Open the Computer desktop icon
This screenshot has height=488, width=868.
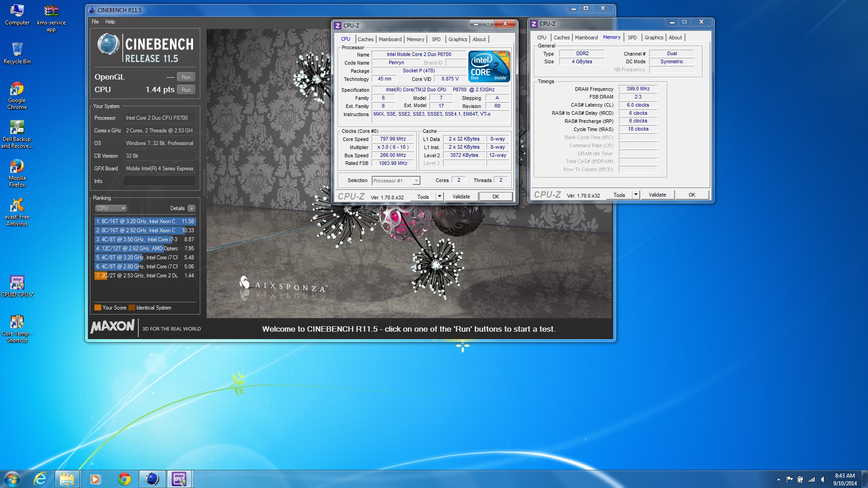(x=17, y=14)
